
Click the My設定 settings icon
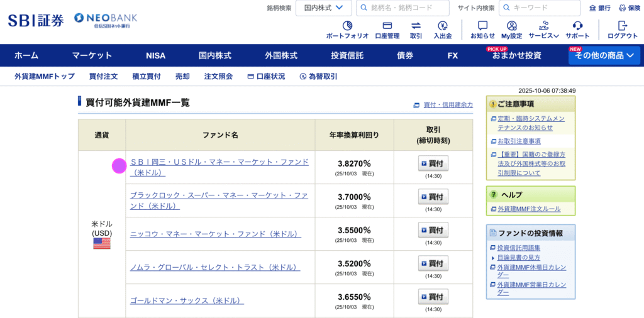(x=511, y=26)
